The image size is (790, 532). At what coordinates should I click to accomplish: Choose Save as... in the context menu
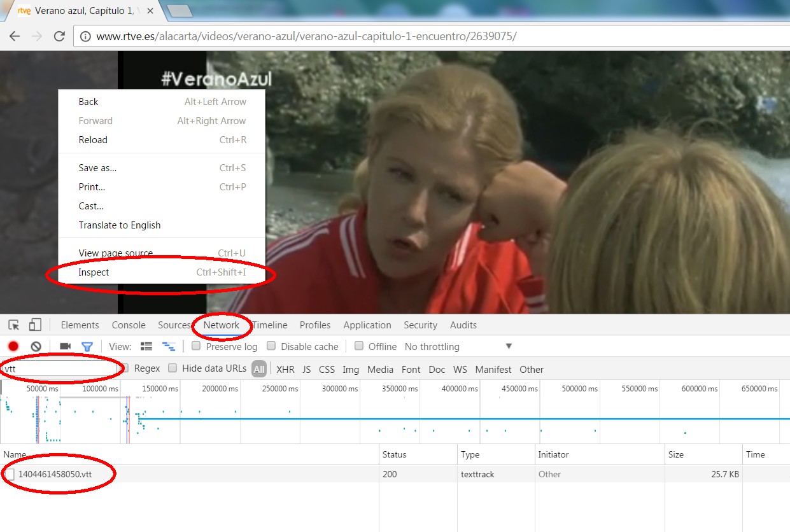pos(162,168)
